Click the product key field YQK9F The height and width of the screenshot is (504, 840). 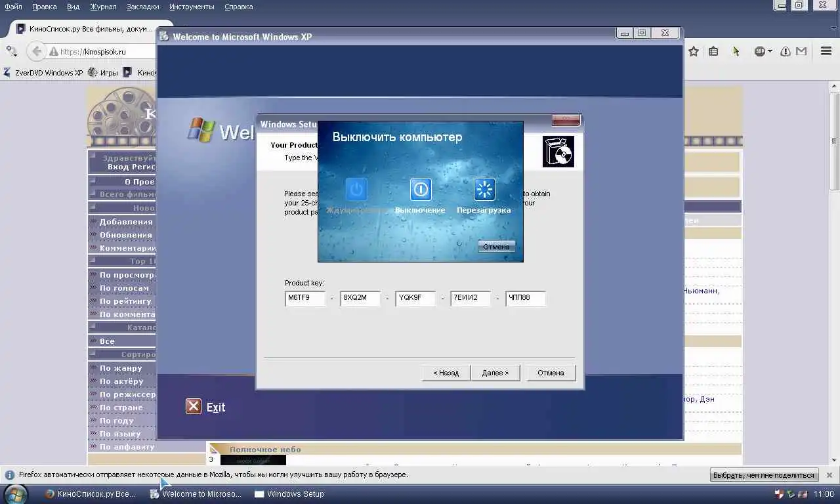click(x=415, y=298)
